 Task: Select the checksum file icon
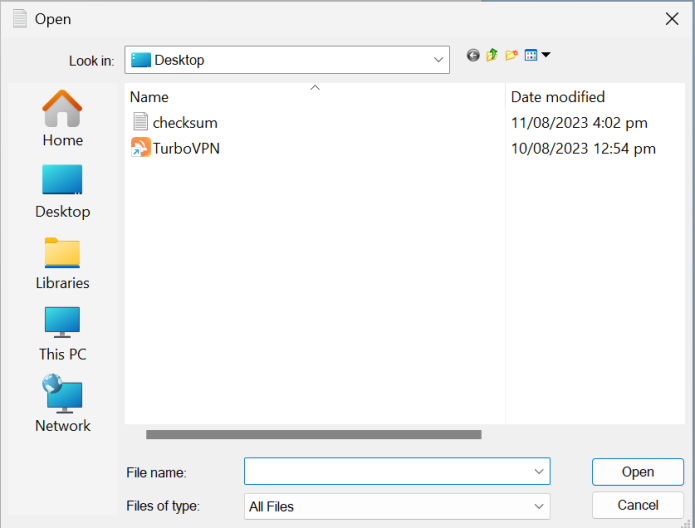pos(141,121)
